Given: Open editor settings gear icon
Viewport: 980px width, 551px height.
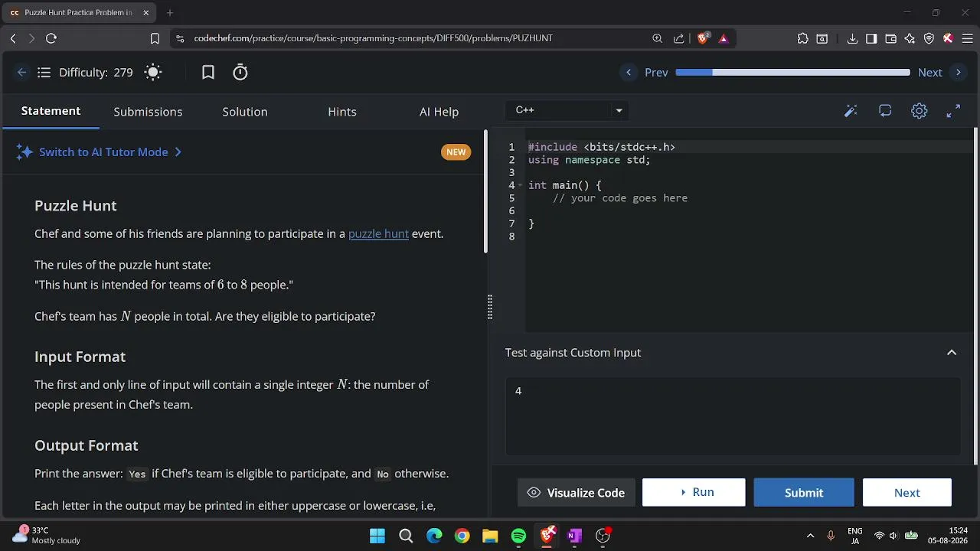Looking at the screenshot, I should click(x=920, y=111).
